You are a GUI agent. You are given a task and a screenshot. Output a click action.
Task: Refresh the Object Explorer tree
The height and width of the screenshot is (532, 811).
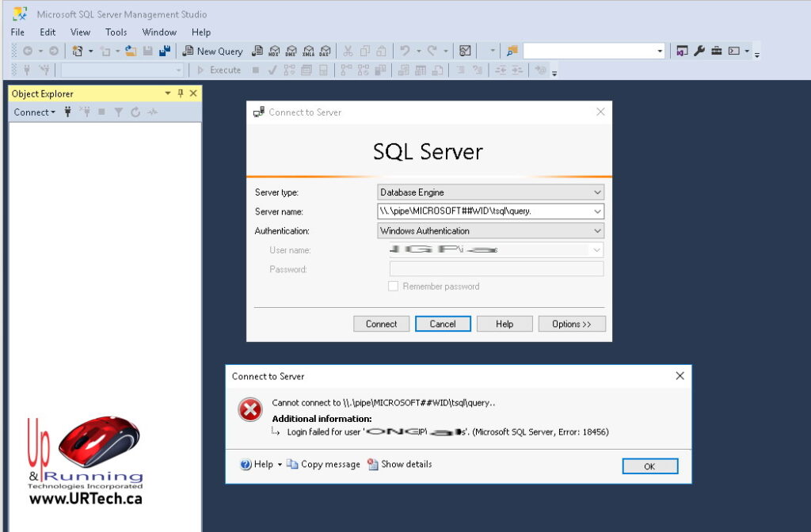136,111
